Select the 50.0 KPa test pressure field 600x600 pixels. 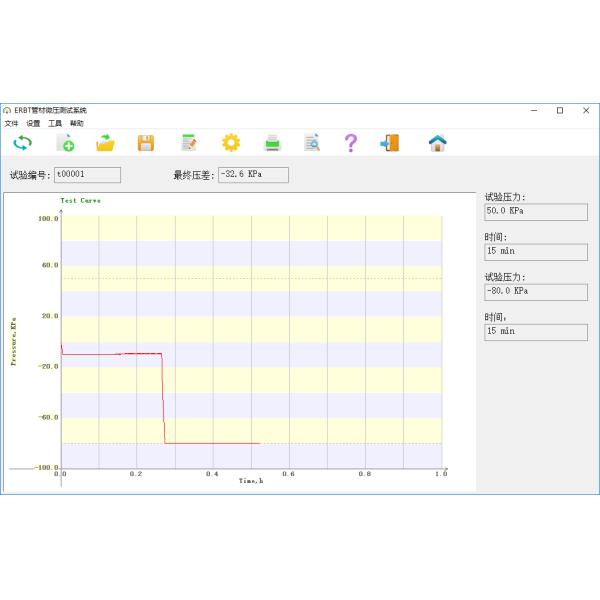[535, 212]
